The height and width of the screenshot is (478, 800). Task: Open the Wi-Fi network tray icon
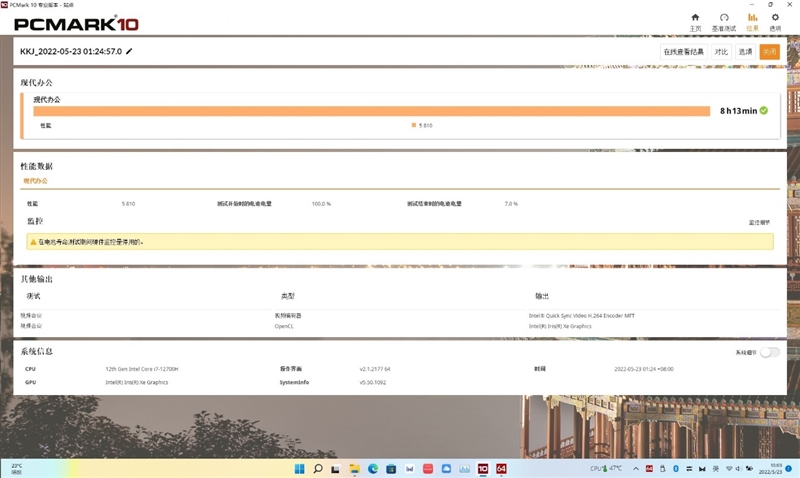[729, 469]
